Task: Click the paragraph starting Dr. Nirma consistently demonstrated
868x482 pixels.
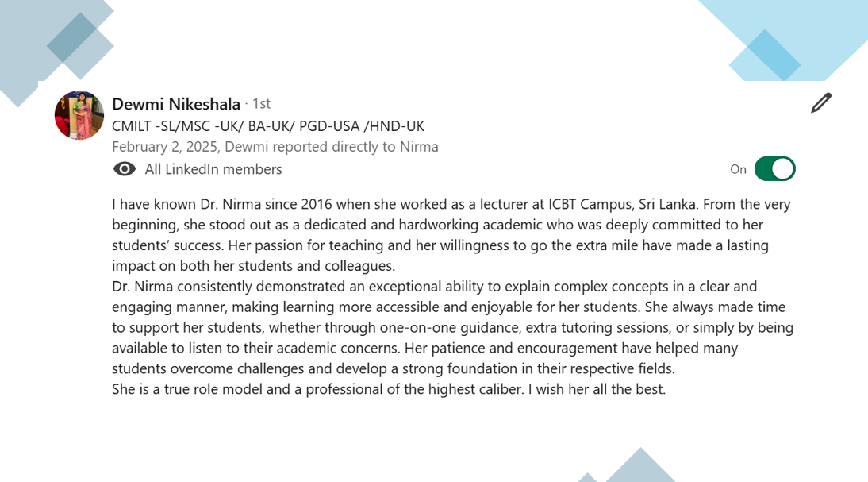Action: 452,327
